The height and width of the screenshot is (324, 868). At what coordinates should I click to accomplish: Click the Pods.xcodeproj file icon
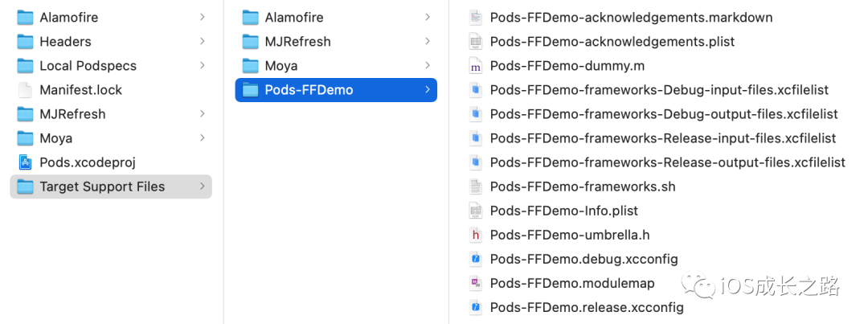tap(25, 162)
